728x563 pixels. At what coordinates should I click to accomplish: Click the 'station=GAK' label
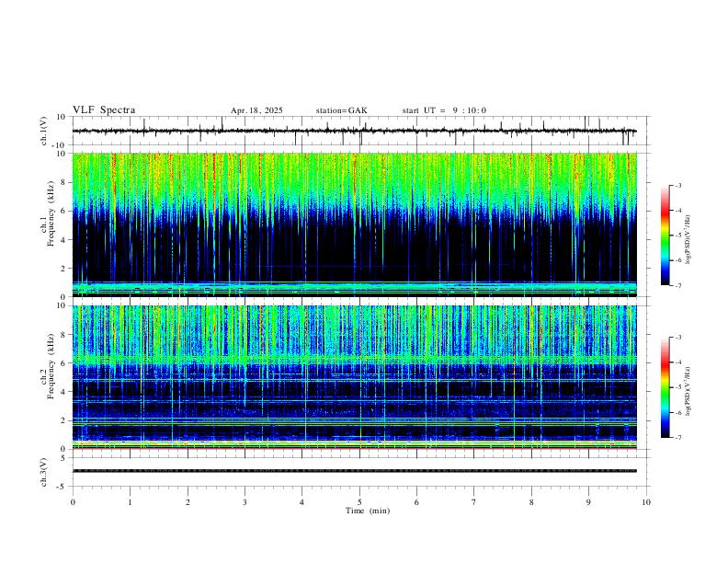click(341, 110)
